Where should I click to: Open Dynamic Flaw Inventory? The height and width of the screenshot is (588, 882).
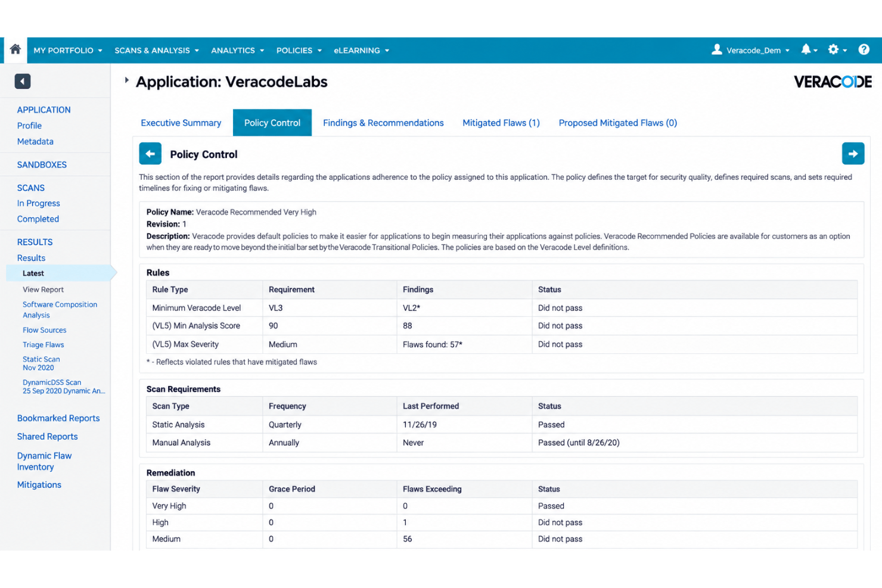click(44, 461)
